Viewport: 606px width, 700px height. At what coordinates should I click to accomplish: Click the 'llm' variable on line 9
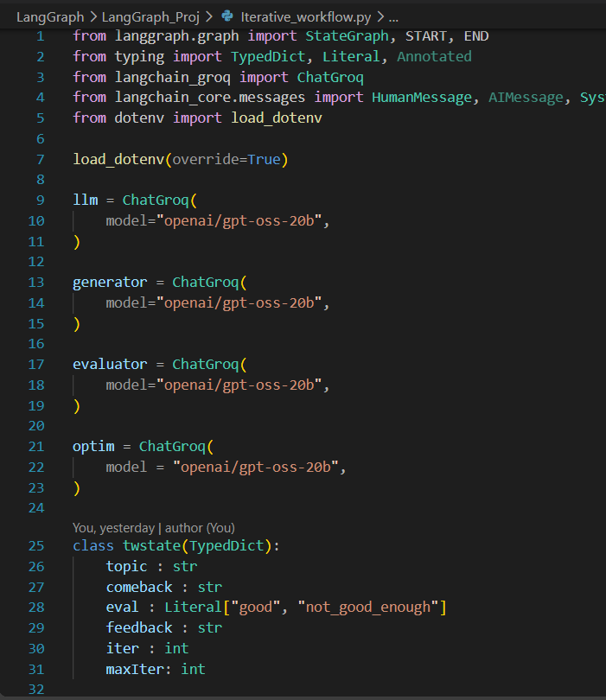(86, 200)
